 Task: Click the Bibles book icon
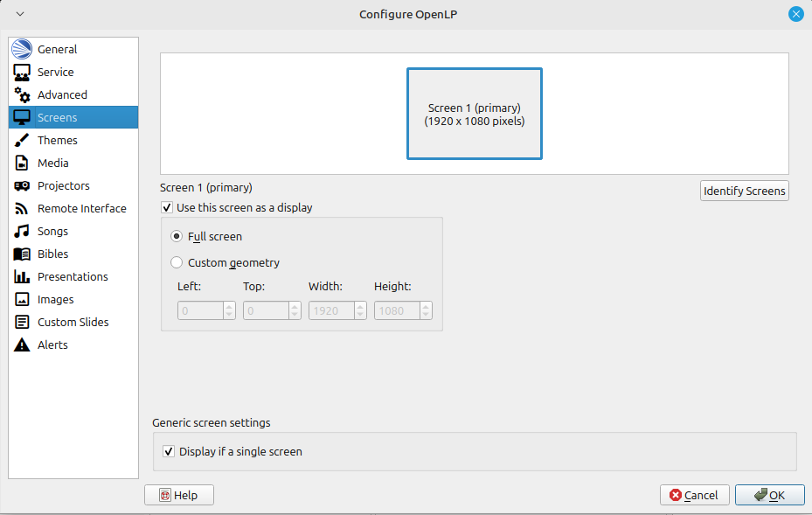pyautogui.click(x=22, y=254)
